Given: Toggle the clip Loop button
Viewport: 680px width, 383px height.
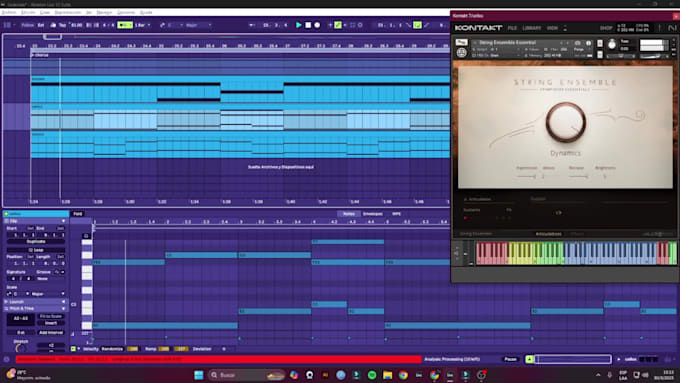Looking at the screenshot, I should point(36,250).
